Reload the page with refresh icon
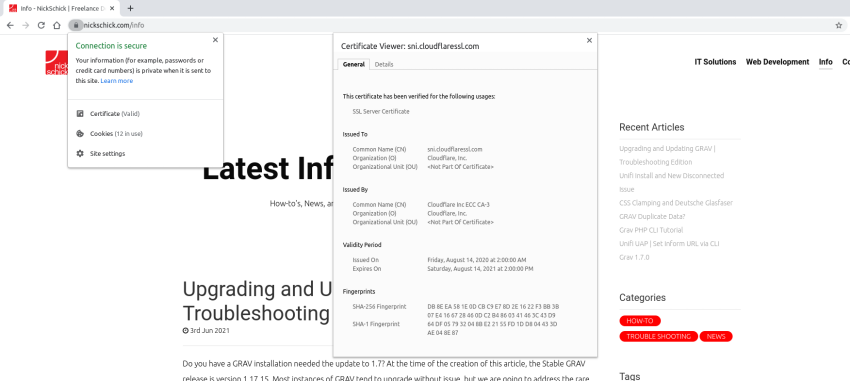 tap(41, 25)
